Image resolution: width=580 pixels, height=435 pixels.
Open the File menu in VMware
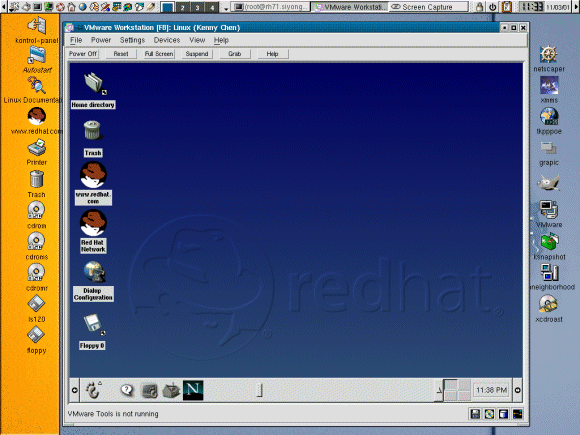76,40
